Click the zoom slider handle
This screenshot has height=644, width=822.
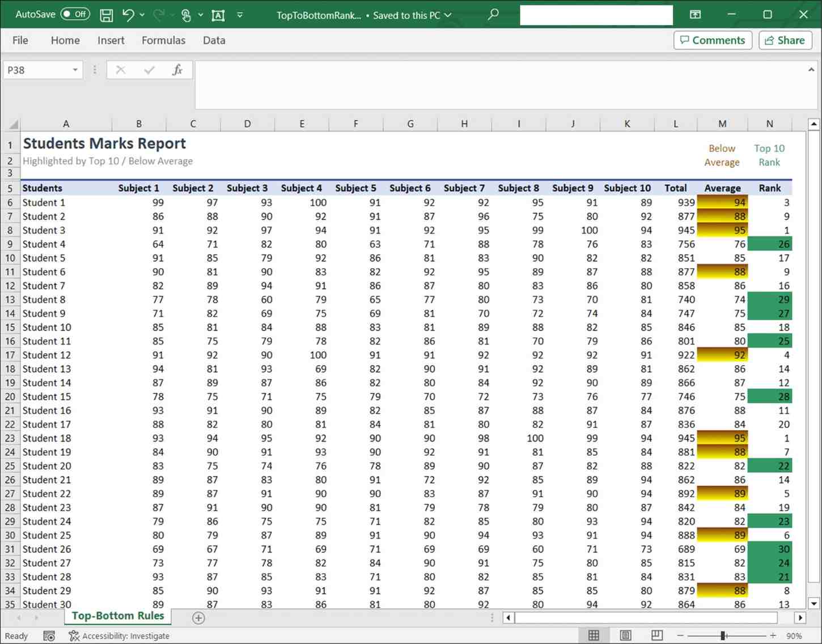click(723, 635)
